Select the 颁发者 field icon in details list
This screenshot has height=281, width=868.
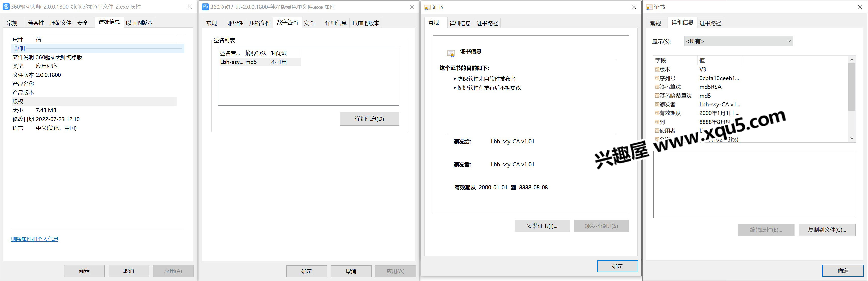point(657,104)
